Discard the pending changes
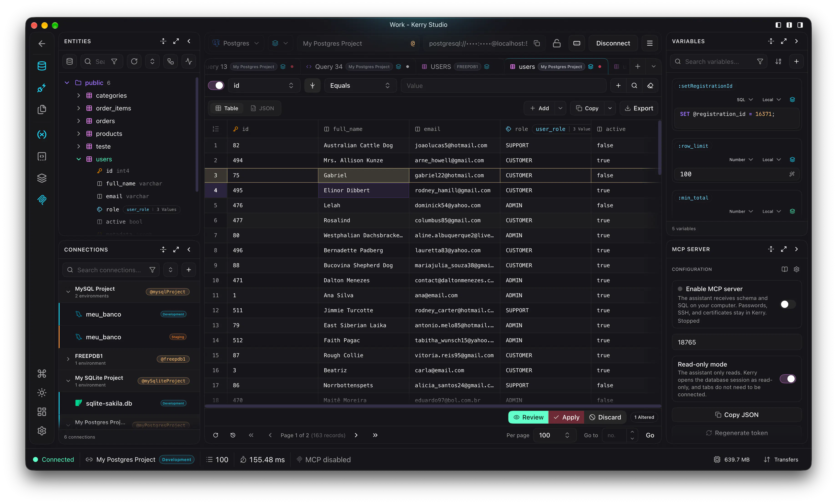 point(605,417)
